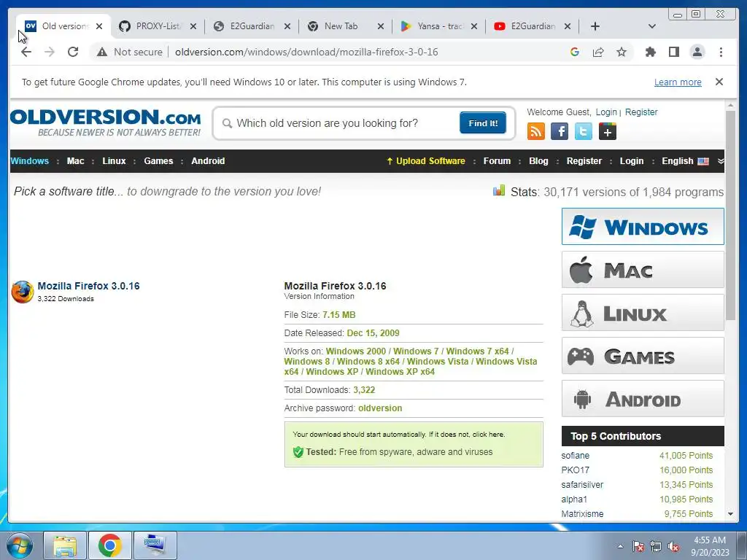
Task: Close the PROXY-List tab
Action: [193, 26]
